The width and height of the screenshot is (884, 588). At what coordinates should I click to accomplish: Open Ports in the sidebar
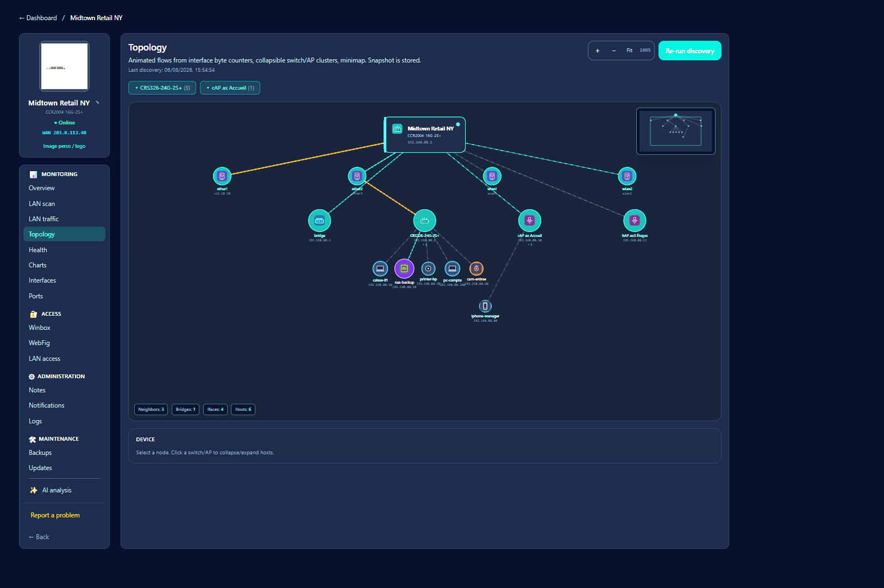[64, 296]
